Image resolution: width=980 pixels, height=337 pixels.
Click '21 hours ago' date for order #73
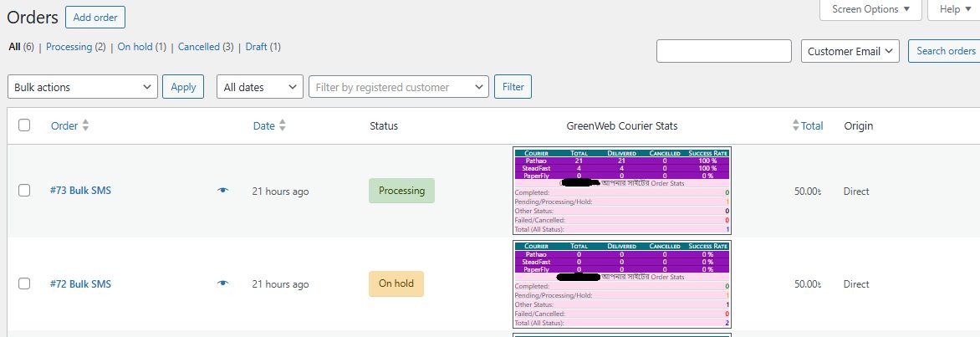tap(280, 191)
